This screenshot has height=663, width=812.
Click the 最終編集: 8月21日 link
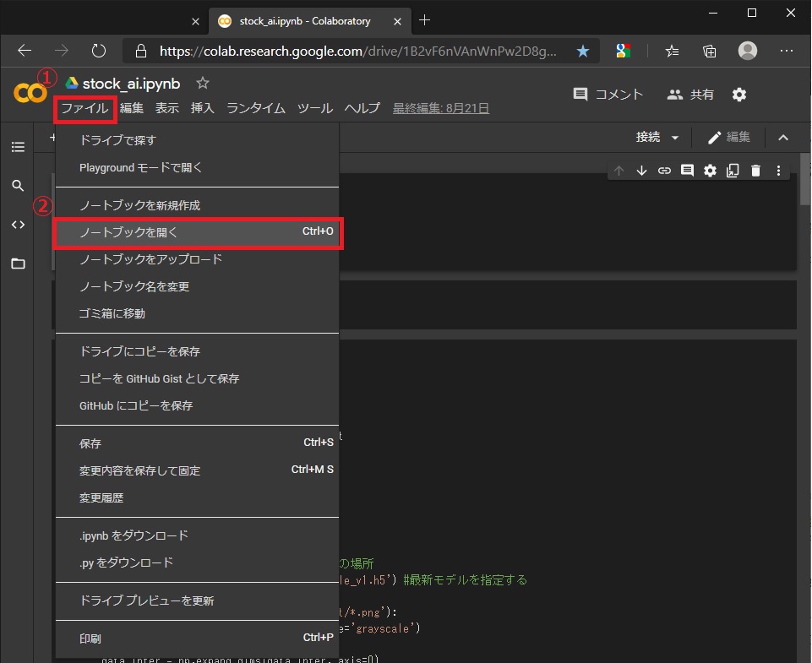[441, 108]
